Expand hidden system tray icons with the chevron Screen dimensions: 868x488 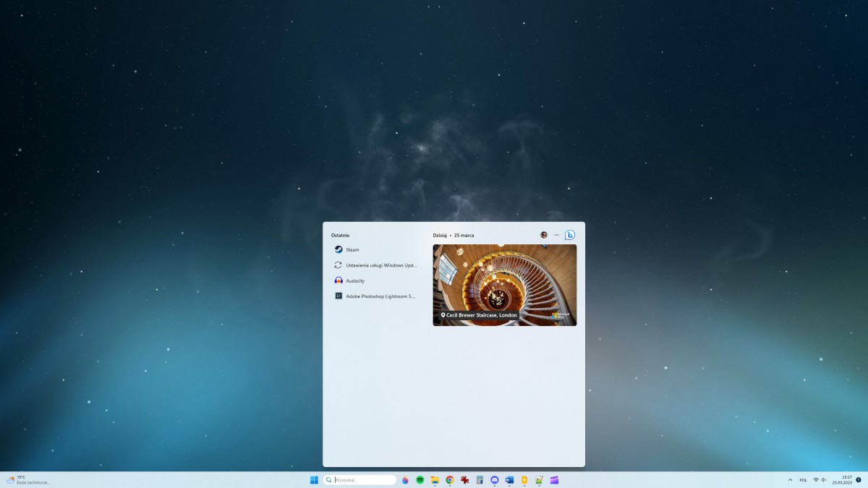(x=789, y=479)
